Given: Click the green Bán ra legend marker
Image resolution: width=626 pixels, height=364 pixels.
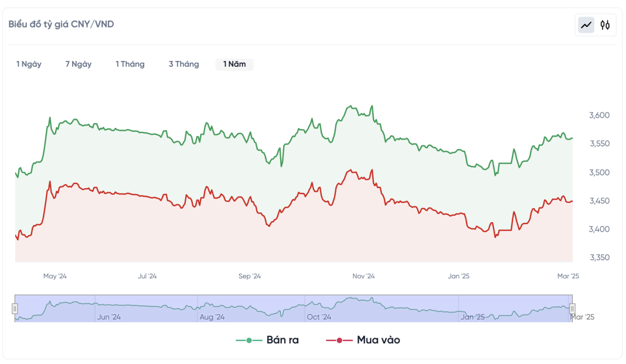Looking at the screenshot, I should point(249,341).
